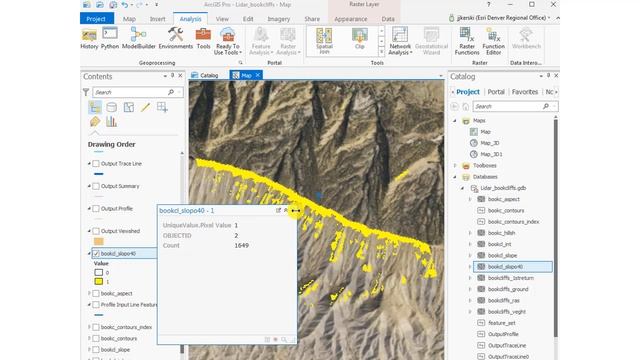Select the Clip tool in gallery

[x=359, y=39]
